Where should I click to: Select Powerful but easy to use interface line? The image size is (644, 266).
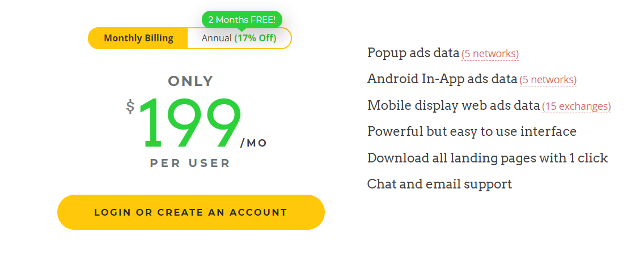(472, 131)
